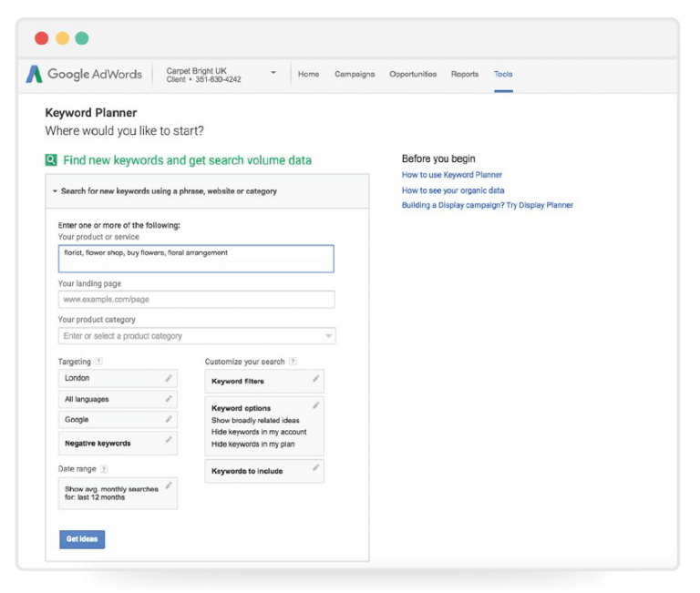This screenshot has height=593, width=700.
Task: Edit Google network with pencil icon
Action: [x=169, y=419]
